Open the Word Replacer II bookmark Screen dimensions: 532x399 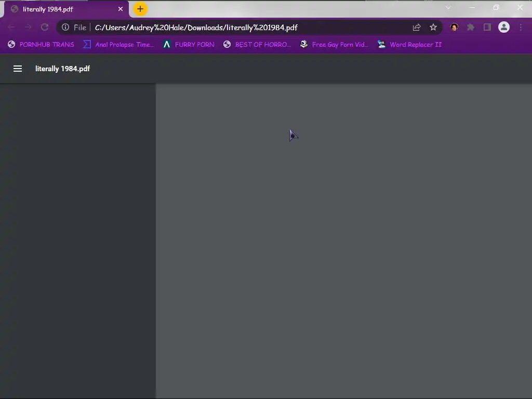[x=409, y=45]
